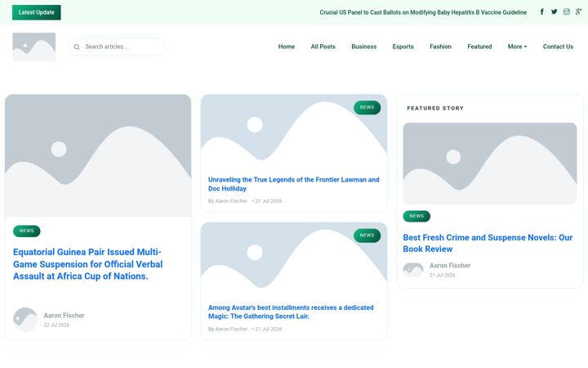The image size is (588, 368).
Task: Open the All Posts menu item
Action: (323, 47)
